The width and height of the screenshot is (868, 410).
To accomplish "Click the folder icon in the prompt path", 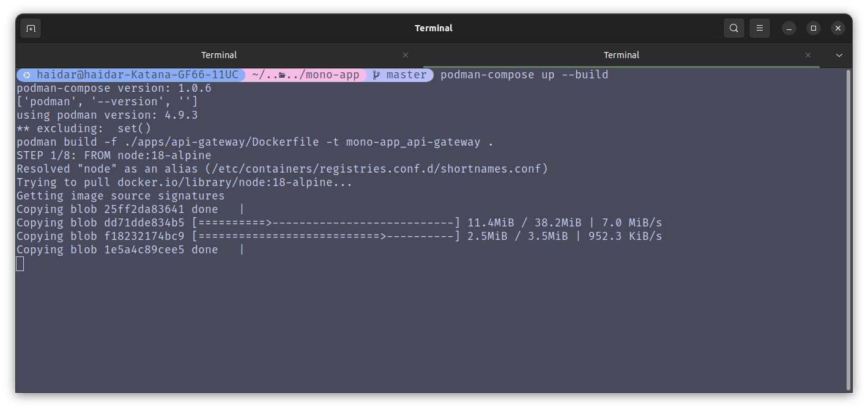I will click(282, 75).
